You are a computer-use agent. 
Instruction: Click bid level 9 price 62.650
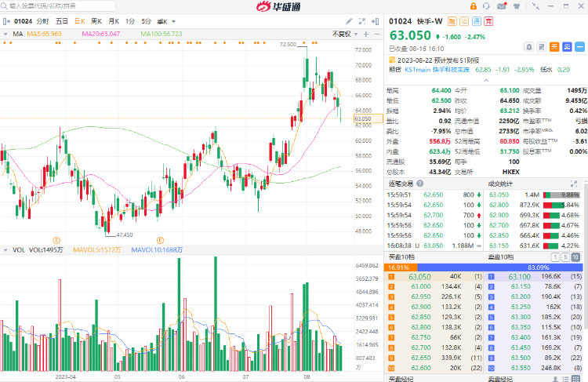pyautogui.click(x=421, y=358)
